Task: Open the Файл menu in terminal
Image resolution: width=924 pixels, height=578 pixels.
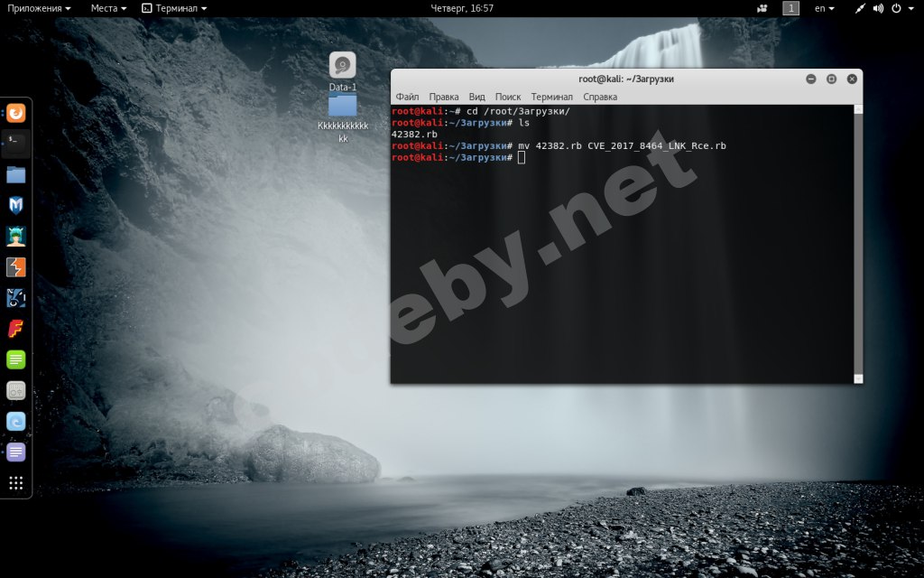Action: tap(407, 97)
